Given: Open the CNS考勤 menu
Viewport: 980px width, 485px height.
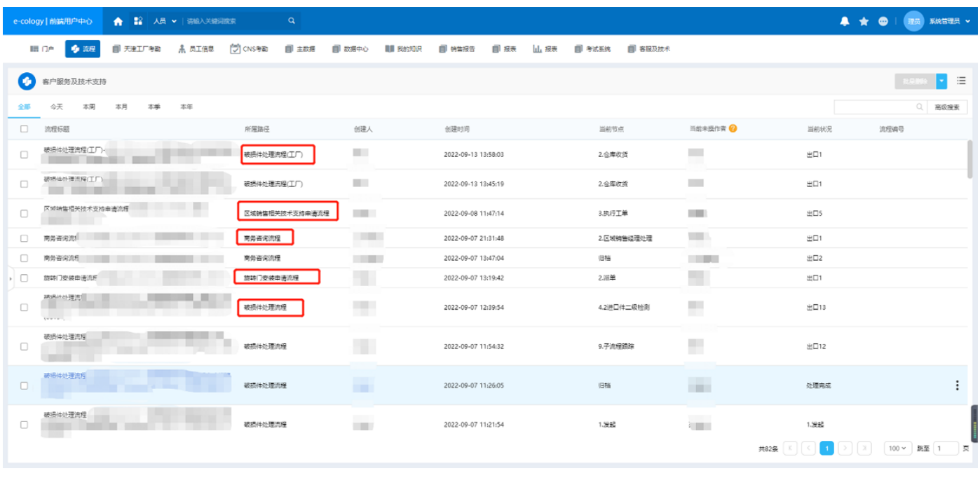Looking at the screenshot, I should tap(250, 49).
